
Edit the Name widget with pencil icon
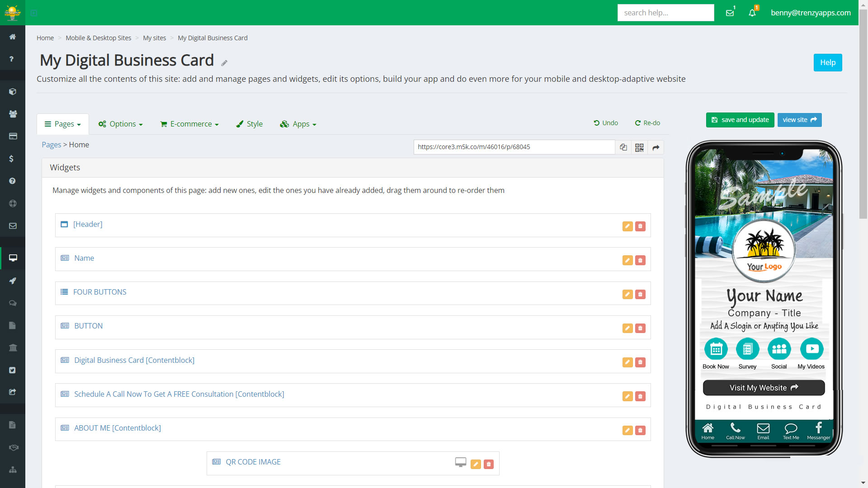coord(627,260)
